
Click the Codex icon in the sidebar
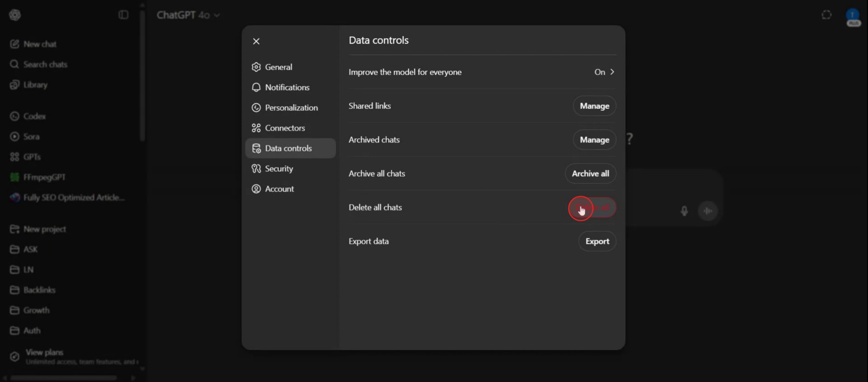tap(14, 116)
